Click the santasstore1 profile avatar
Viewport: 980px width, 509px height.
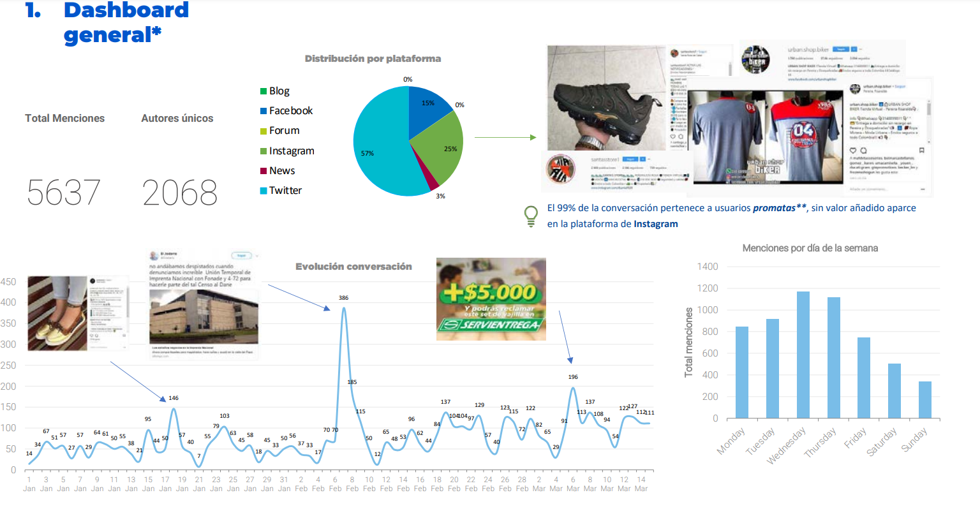point(561,170)
